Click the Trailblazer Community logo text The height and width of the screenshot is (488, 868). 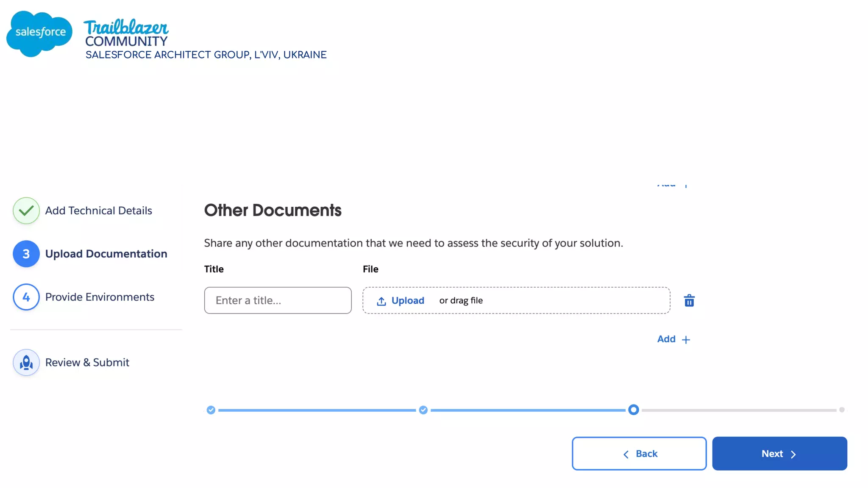click(126, 33)
